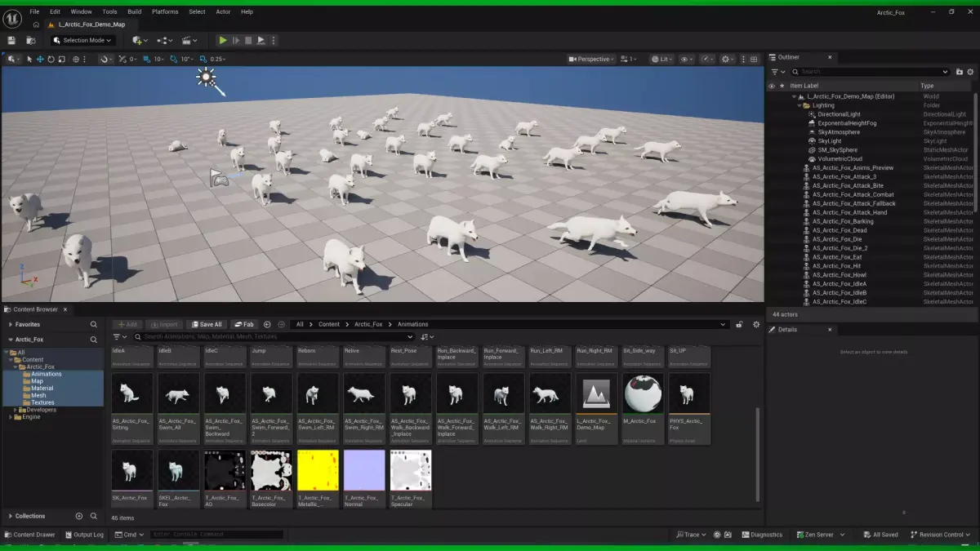980x551 pixels.
Task: Open the Perspective view dropdown
Action: [x=591, y=59]
